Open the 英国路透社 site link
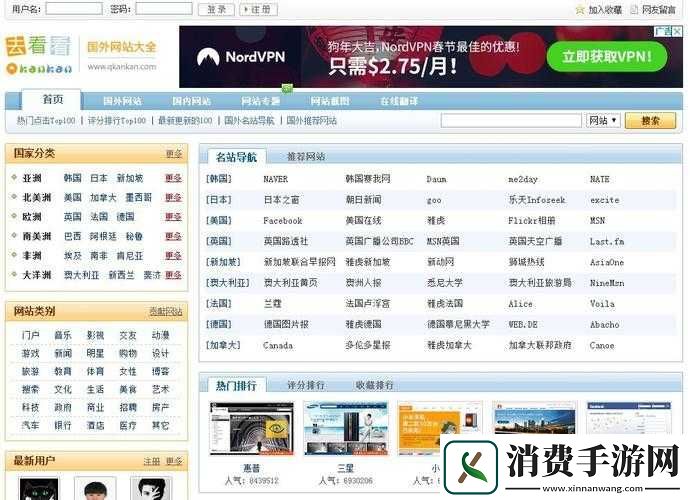The image size is (690, 500). (x=286, y=241)
